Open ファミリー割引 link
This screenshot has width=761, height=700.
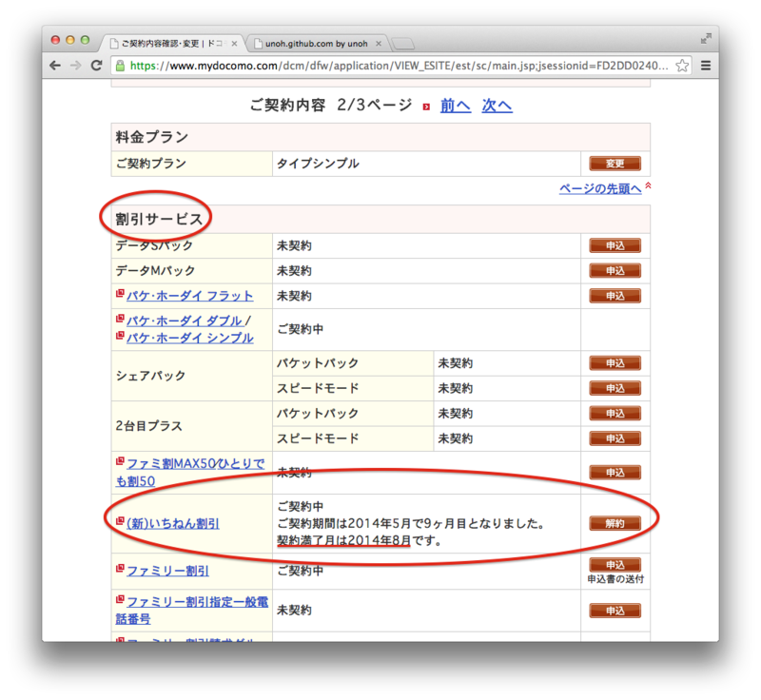click(167, 571)
